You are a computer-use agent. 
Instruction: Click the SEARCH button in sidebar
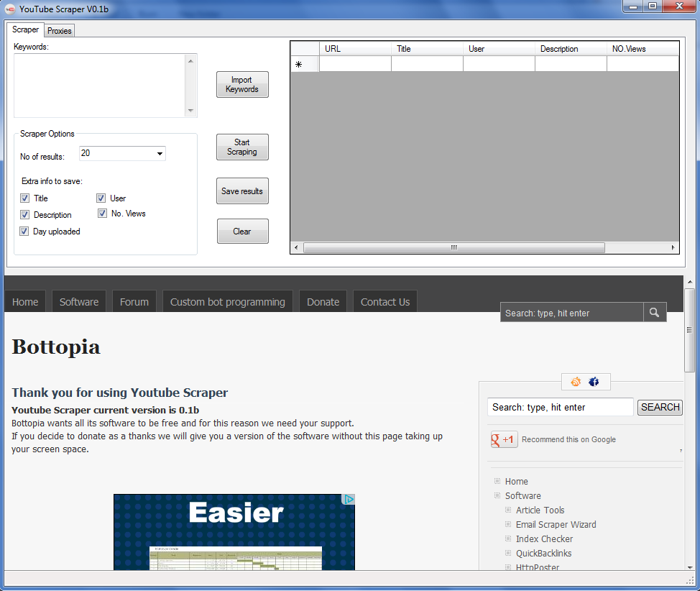[660, 407]
